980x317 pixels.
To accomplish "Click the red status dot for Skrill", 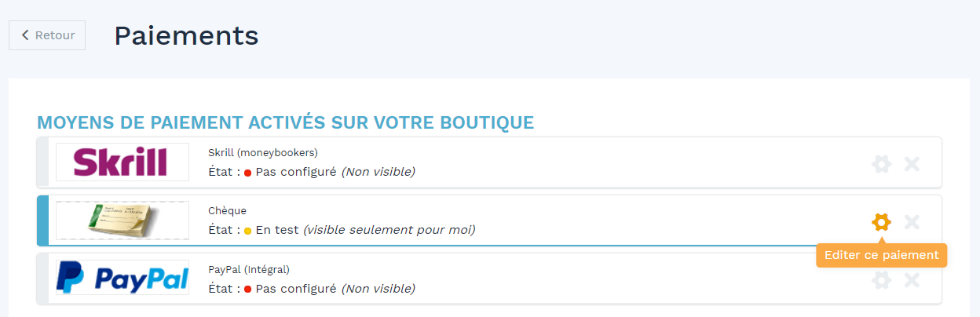I will 247,172.
